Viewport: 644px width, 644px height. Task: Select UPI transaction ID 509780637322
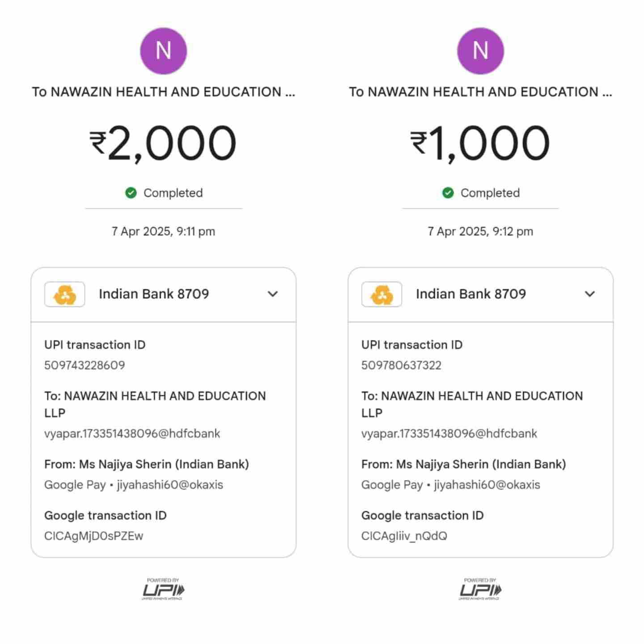[401, 365]
